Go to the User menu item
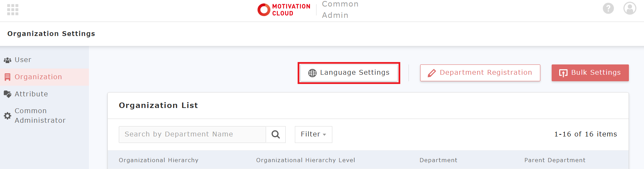 point(23,60)
